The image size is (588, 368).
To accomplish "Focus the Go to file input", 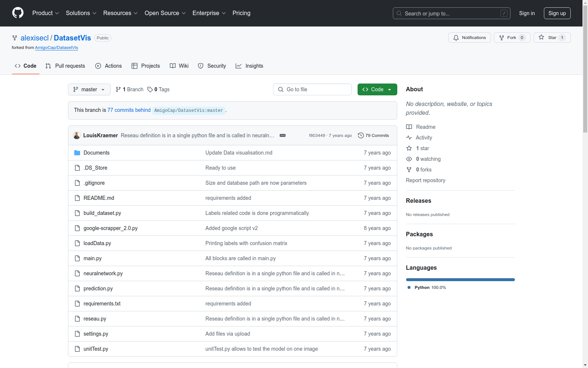I will [x=312, y=89].
